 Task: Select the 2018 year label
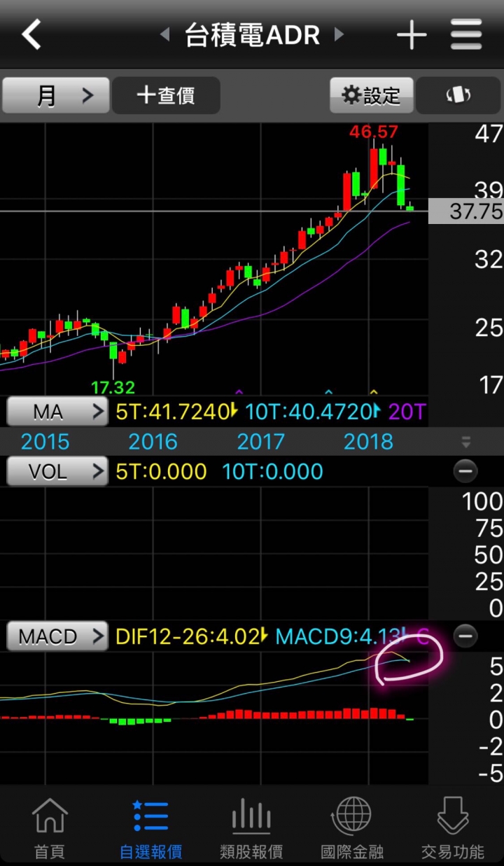point(369,442)
